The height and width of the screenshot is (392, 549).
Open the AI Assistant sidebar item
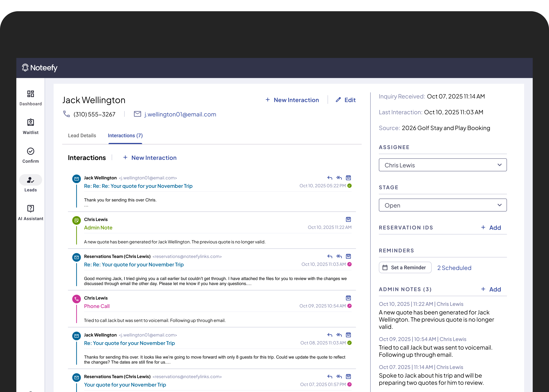[x=31, y=209]
